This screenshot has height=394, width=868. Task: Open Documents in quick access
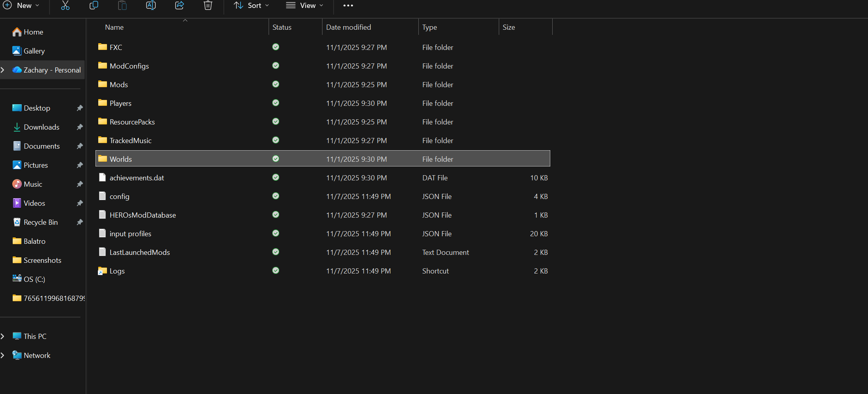tap(42, 146)
